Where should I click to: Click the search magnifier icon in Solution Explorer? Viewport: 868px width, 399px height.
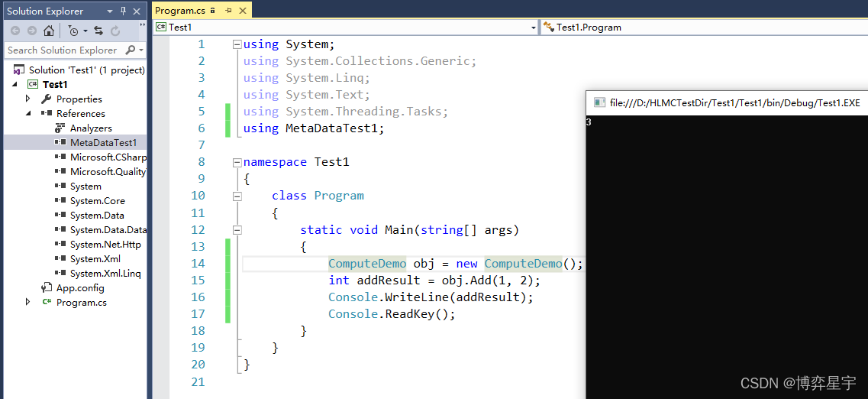click(x=131, y=50)
